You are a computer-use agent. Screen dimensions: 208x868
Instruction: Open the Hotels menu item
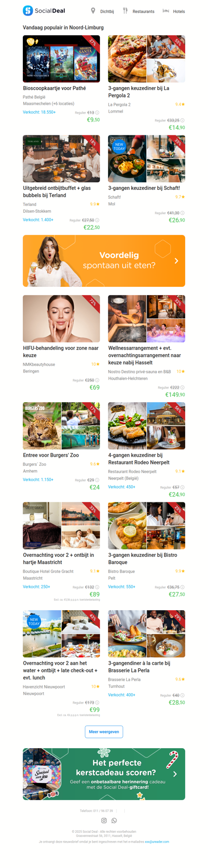[179, 11]
